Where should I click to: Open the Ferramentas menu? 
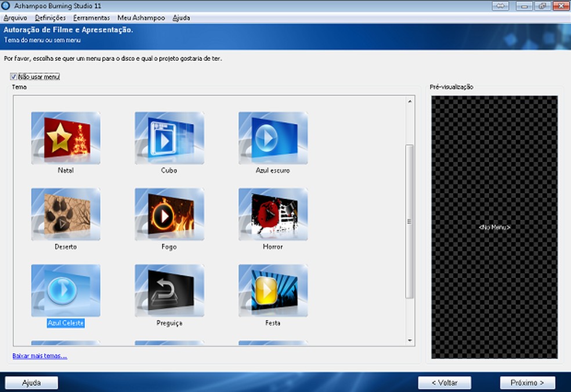91,18
